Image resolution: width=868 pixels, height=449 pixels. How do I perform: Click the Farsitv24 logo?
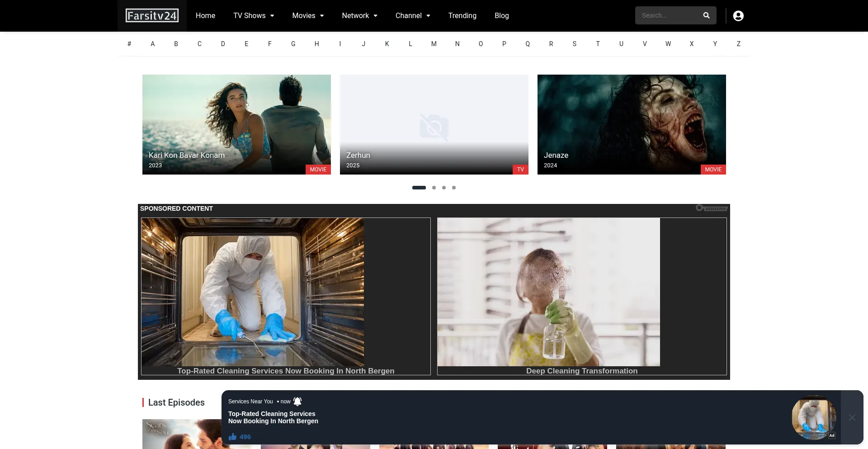coord(152,16)
